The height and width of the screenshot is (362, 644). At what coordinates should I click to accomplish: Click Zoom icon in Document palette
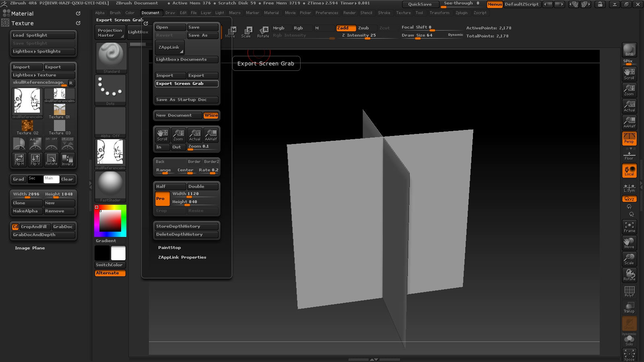point(178,135)
